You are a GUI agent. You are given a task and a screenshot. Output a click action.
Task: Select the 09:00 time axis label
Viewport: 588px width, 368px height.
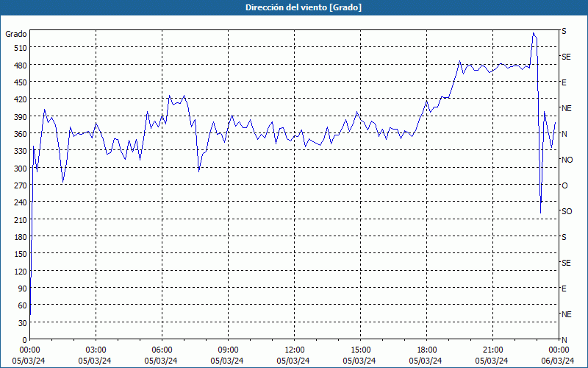[x=228, y=350]
